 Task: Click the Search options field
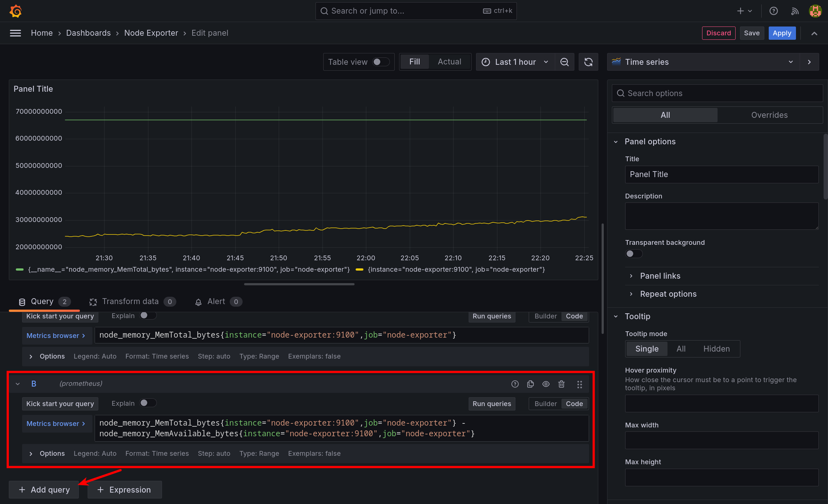coord(717,93)
